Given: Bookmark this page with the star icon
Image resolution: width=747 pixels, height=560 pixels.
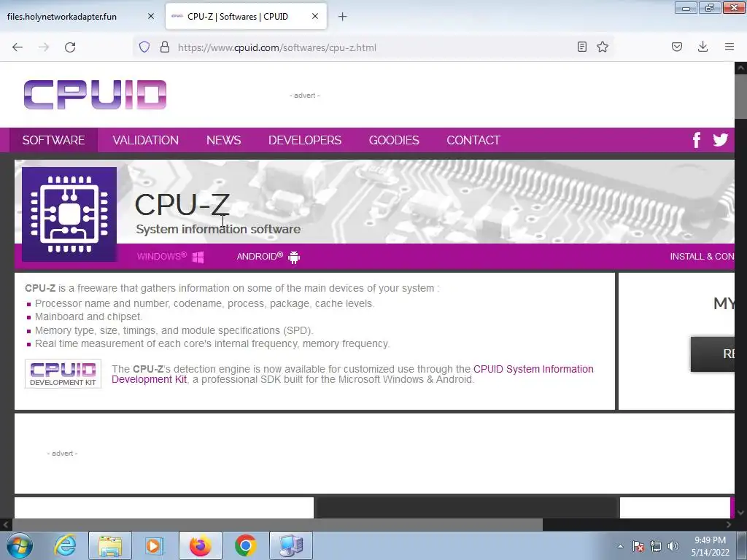Looking at the screenshot, I should click(x=603, y=47).
